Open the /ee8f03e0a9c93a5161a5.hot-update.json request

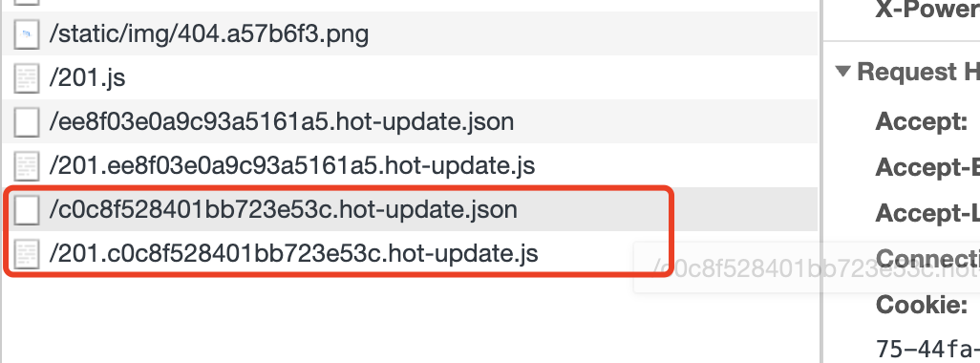(410, 121)
